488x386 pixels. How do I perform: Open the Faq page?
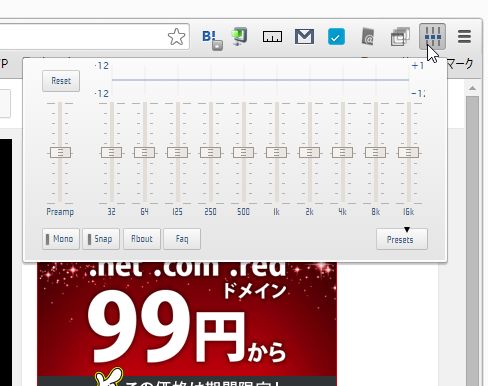pos(182,239)
